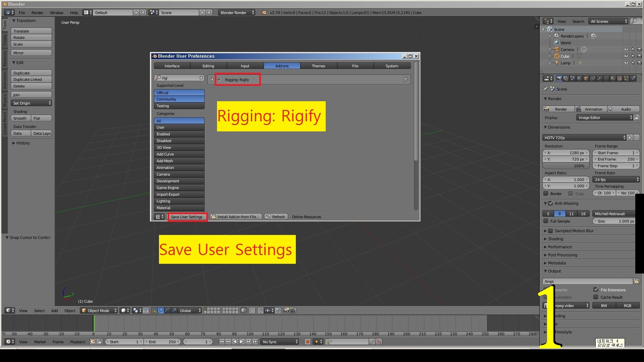
Task: Toggle Camera visibility eye in outliner
Action: (626, 49)
